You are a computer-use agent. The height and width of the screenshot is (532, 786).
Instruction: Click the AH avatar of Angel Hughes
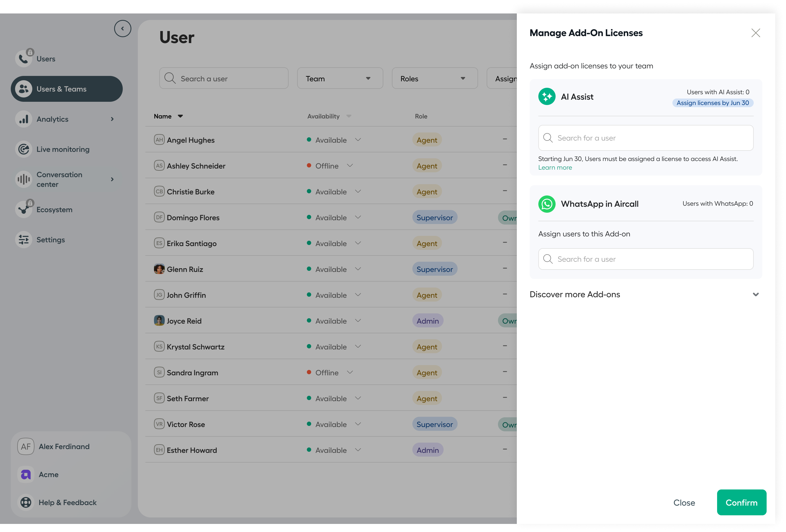coord(159,140)
